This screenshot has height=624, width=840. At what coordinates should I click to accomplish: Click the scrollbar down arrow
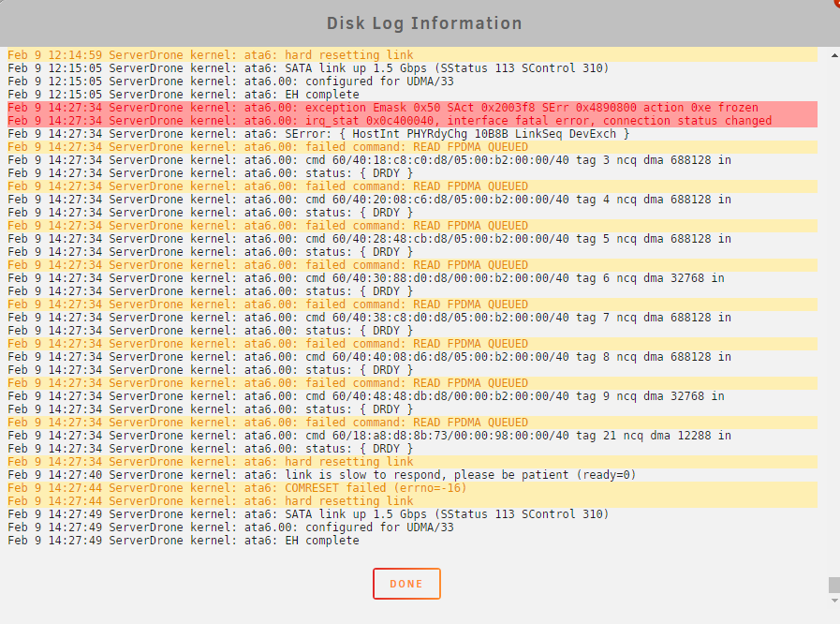pyautogui.click(x=834, y=601)
